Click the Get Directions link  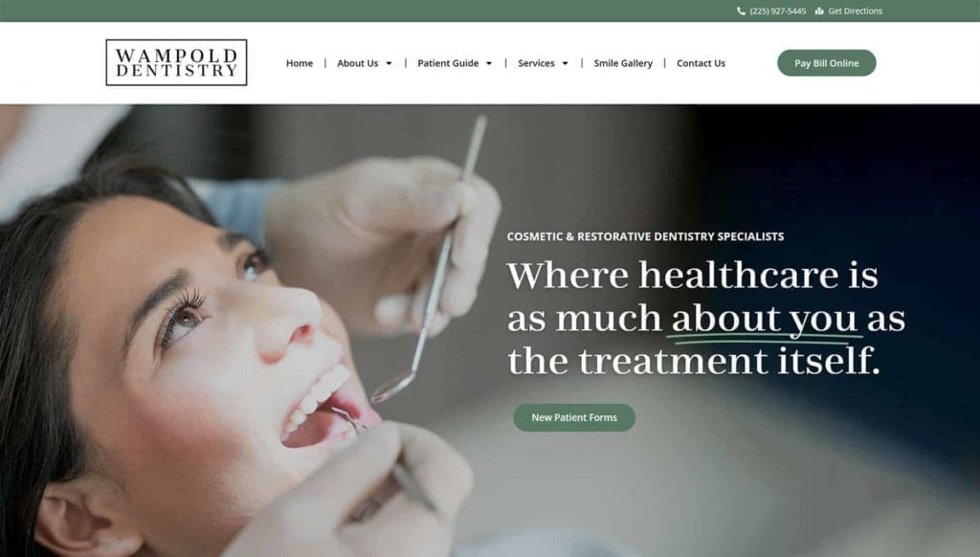[855, 11]
